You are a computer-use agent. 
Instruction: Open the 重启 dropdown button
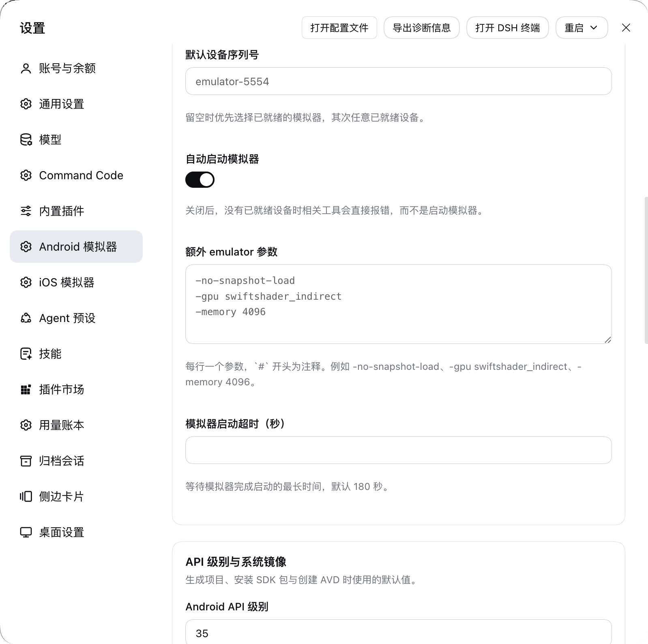click(x=581, y=28)
